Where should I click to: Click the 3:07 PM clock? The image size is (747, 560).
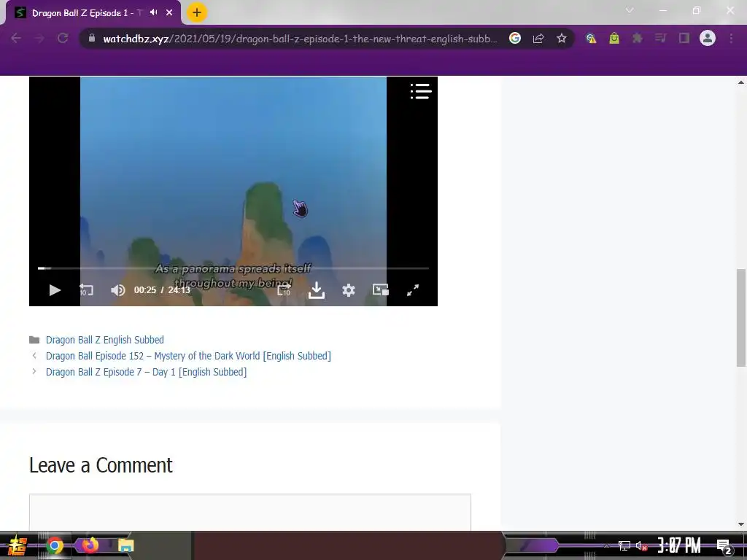[679, 545]
